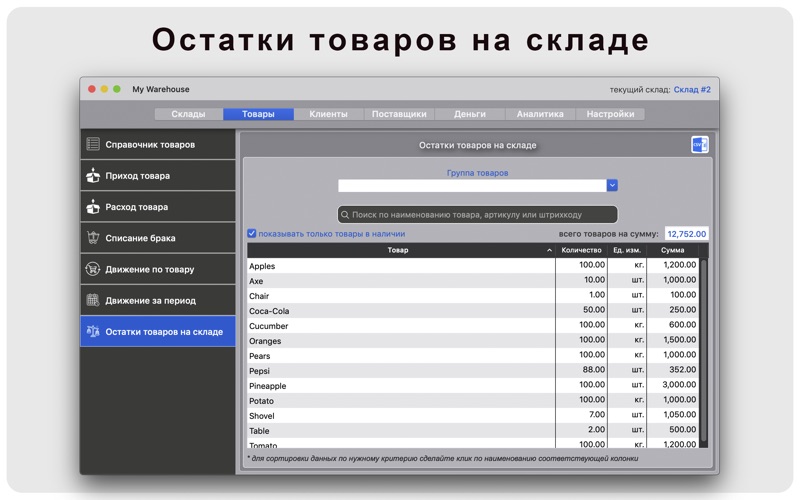Click Axe quantity 10.00 cell
Screen dimensions: 800x500
[x=581, y=280]
